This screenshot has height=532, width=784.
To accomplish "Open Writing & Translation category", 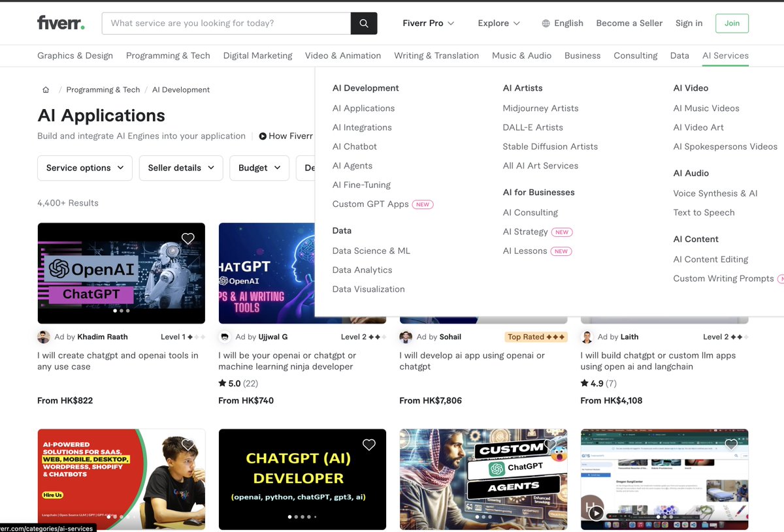I will click(436, 55).
